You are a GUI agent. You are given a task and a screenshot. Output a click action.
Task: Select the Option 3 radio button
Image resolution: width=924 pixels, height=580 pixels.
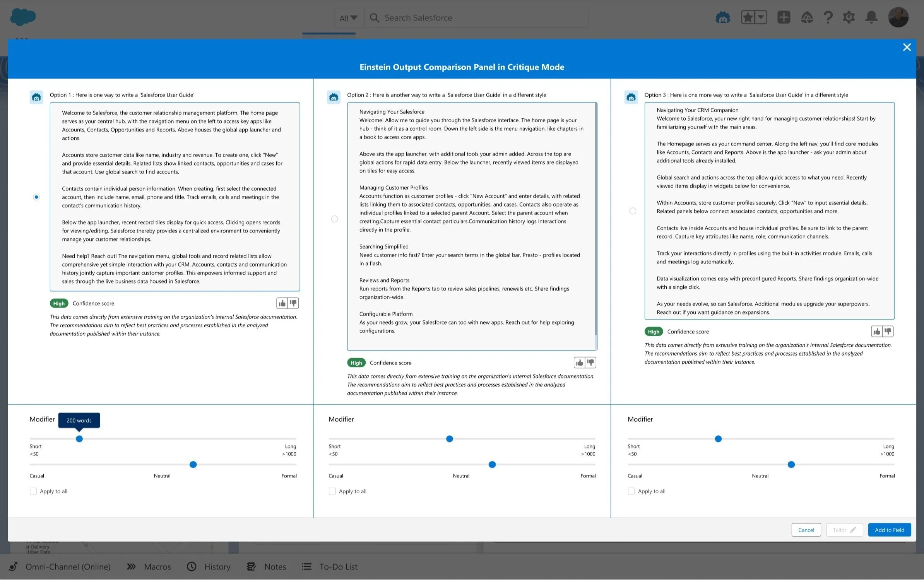coord(633,211)
